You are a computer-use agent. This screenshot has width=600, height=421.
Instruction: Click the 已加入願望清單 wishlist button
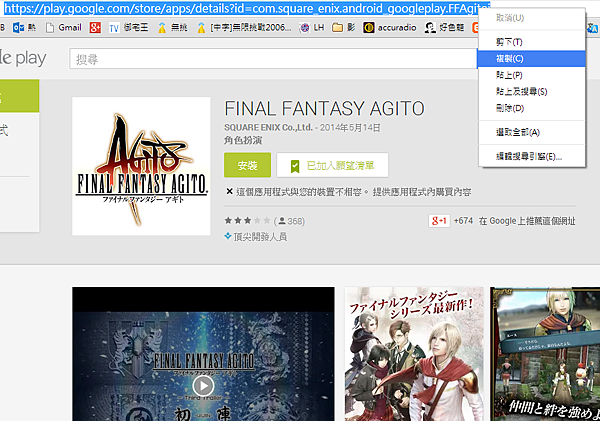point(333,165)
